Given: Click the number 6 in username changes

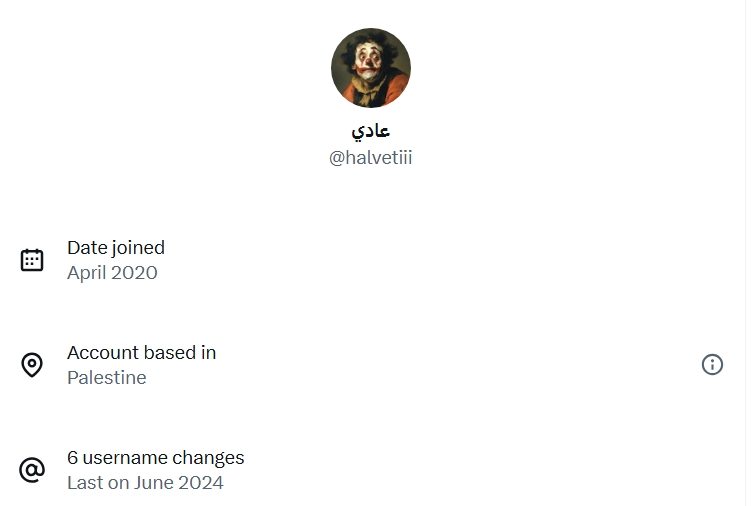Looking at the screenshot, I should 72,458.
